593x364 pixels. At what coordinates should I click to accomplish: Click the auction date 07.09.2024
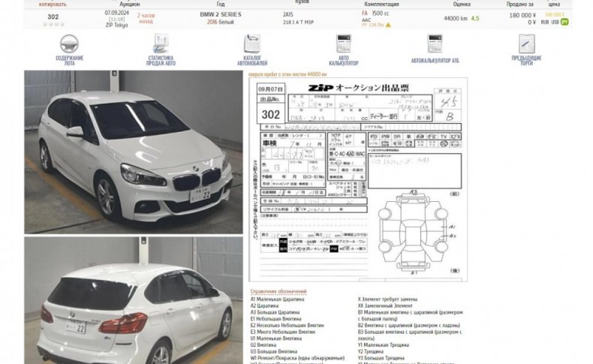tap(117, 13)
